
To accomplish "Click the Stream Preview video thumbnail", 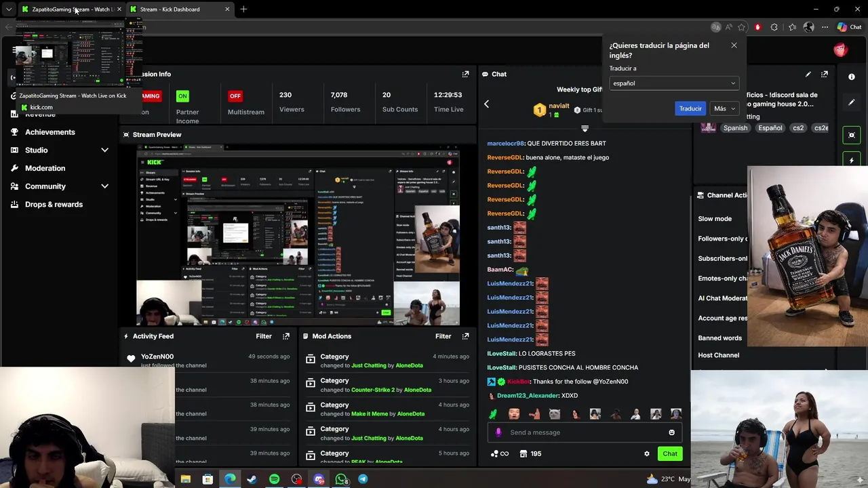I will 298,236.
